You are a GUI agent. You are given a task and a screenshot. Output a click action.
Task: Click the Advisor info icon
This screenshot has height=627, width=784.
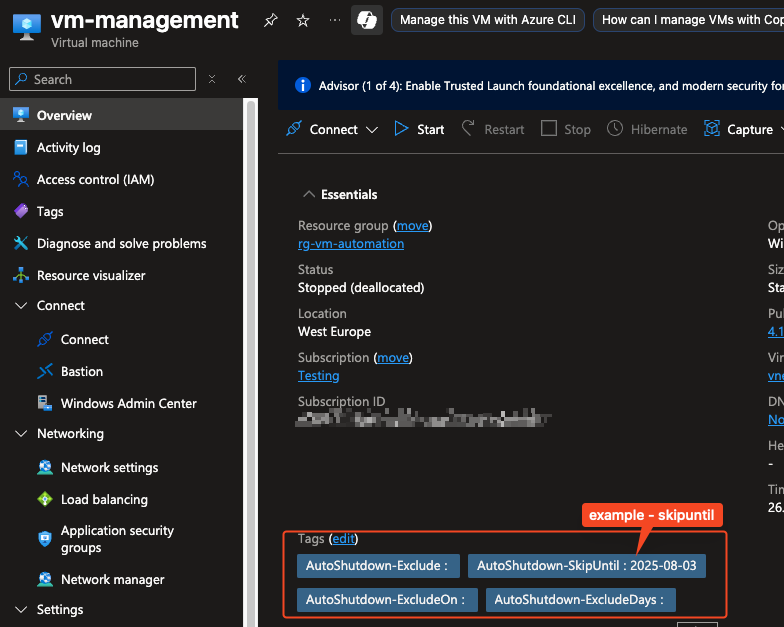[x=303, y=86]
